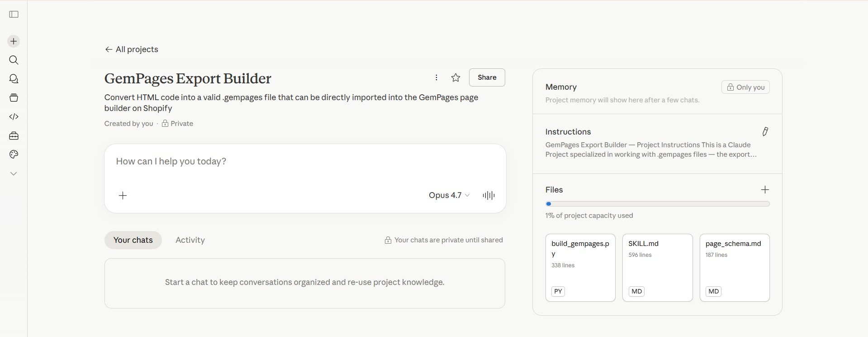Viewport: 868px width, 337px height.
Task: Click the '596 lines' label on SKILL.md
Action: 640,255
